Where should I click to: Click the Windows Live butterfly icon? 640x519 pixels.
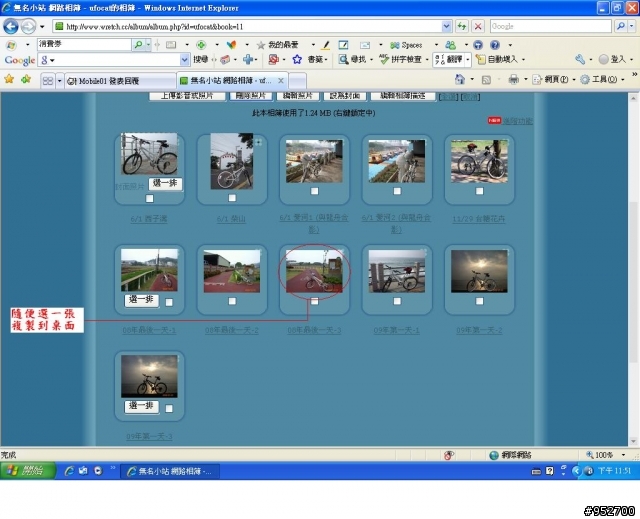click(x=11, y=45)
